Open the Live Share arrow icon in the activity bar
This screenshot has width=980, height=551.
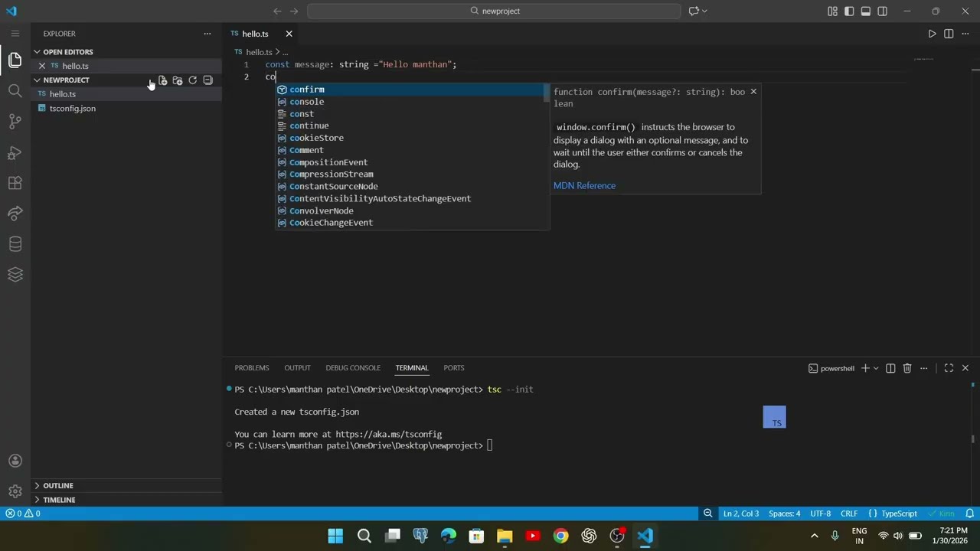[15, 214]
